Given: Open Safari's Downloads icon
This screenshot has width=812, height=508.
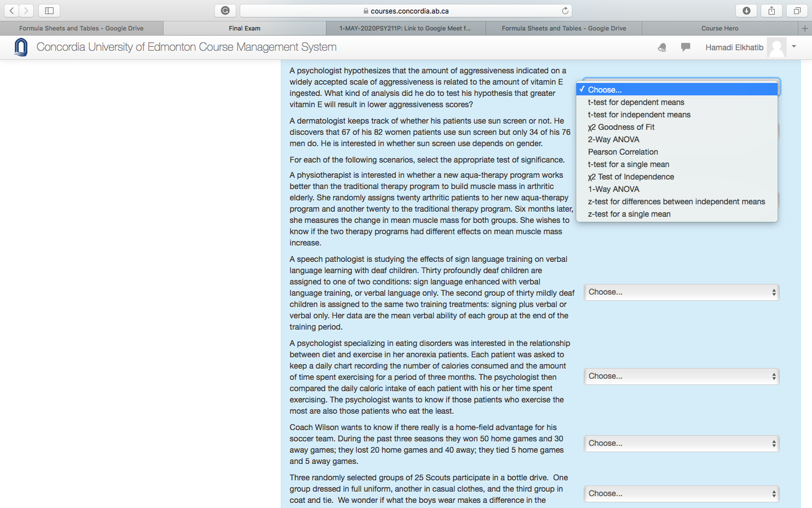Looking at the screenshot, I should click(745, 10).
